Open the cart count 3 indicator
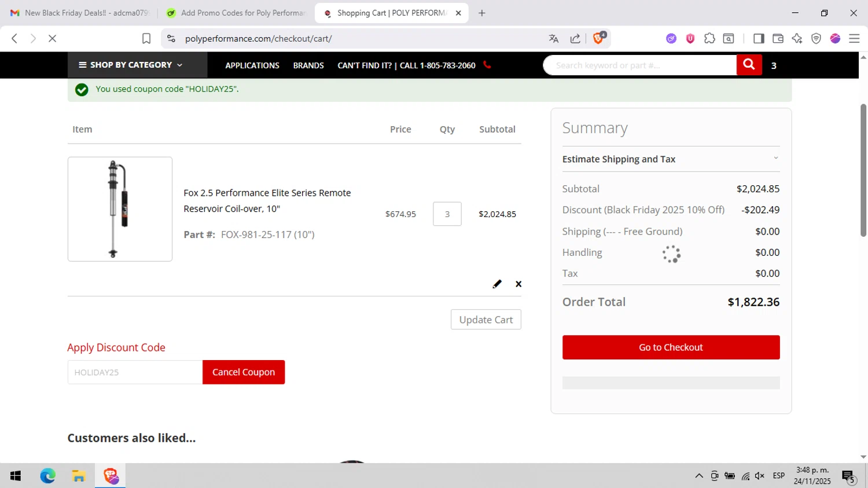 click(x=774, y=65)
